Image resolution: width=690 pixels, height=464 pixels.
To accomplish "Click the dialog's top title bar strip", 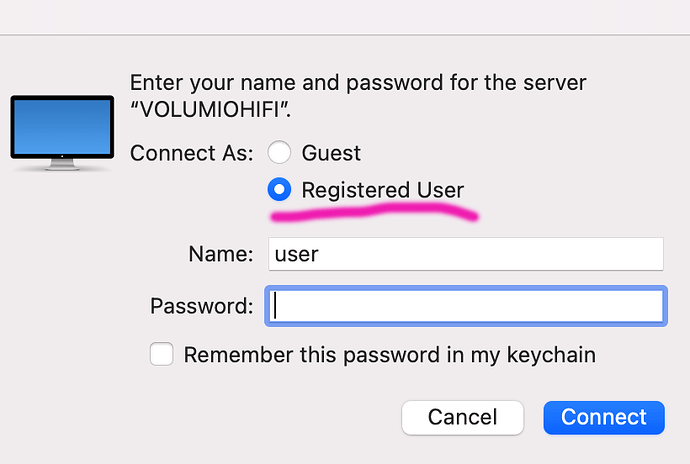I will pyautogui.click(x=345, y=17).
